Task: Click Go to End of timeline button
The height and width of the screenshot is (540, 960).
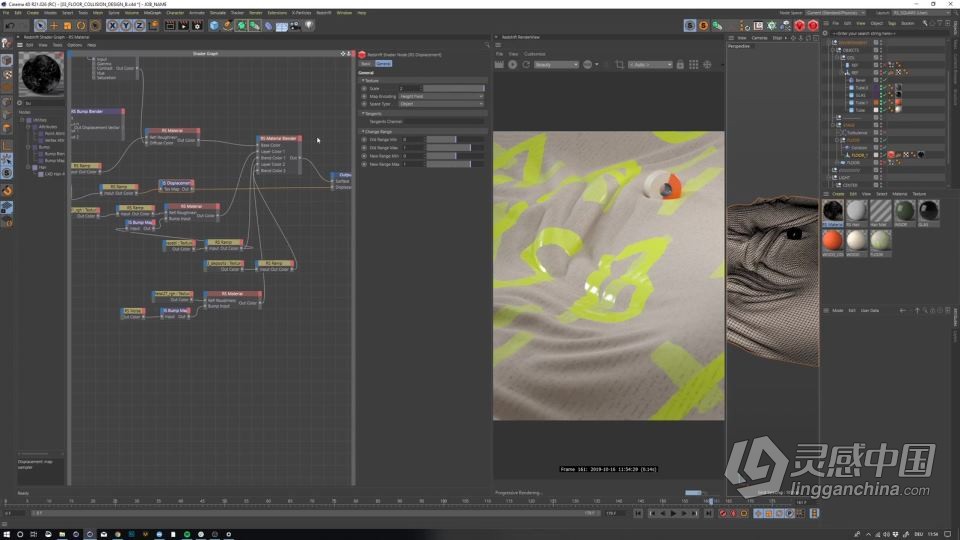Action: 708,514
